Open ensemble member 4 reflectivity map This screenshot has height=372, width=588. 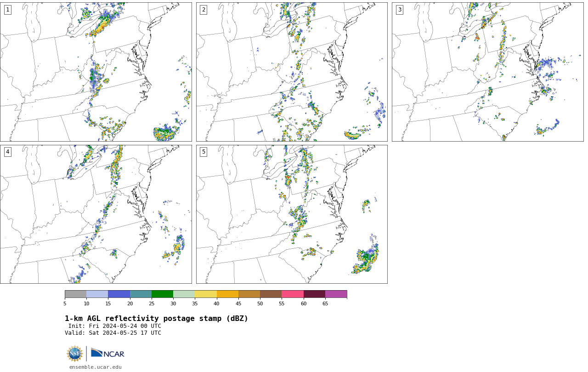click(96, 214)
